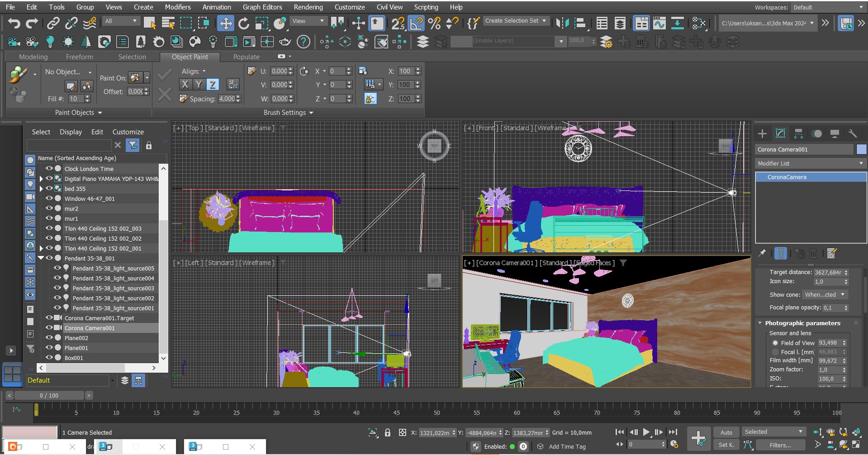Select the Field of View radio button

click(775, 343)
